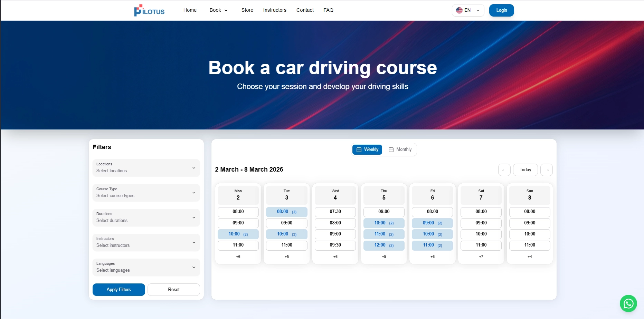Screen dimensions: 644x319
Task: Select Monday 2 day header
Action: [x=238, y=195]
